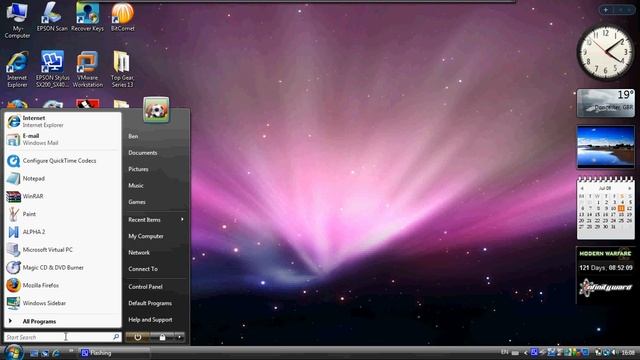Open the weather gadget showing 19°
The image size is (640, 360).
click(606, 103)
